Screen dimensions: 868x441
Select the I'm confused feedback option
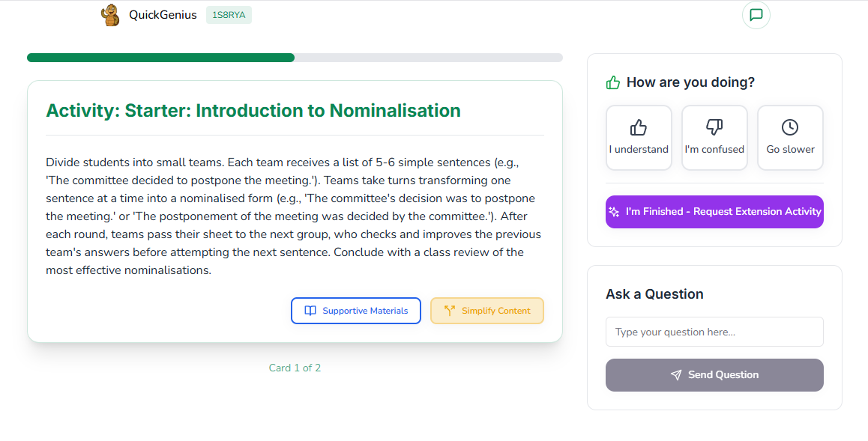click(714, 138)
